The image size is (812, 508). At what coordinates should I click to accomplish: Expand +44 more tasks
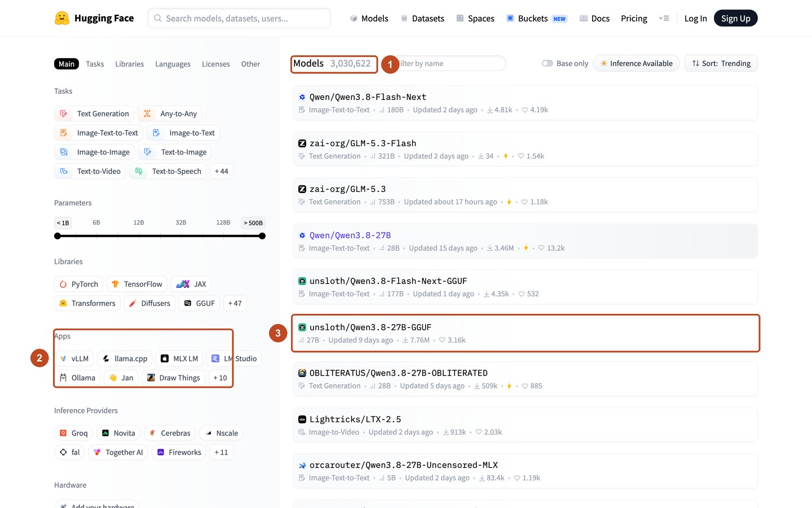(222, 171)
